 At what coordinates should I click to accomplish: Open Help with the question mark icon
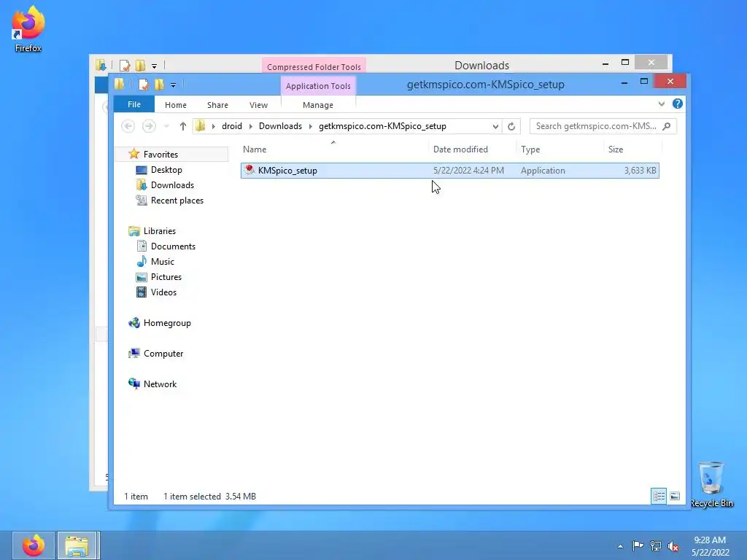[678, 104]
